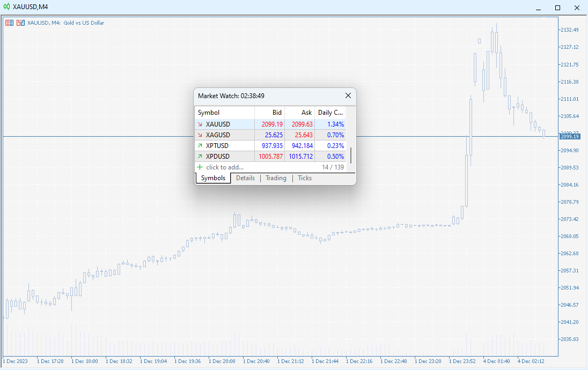The image size is (588, 370).
Task: Click the 1 Dec 20:08 time axis label
Action: pyautogui.click(x=222, y=361)
